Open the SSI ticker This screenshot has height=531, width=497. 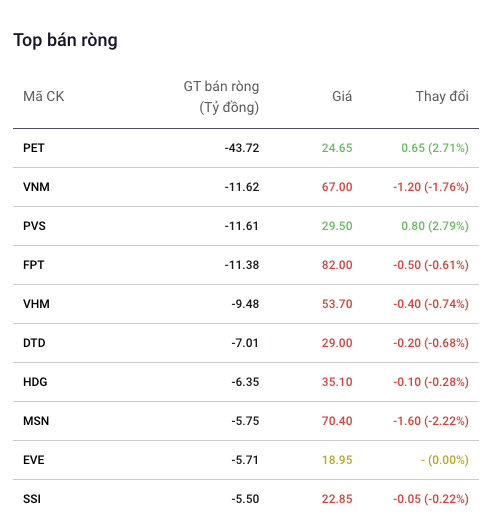point(32,499)
